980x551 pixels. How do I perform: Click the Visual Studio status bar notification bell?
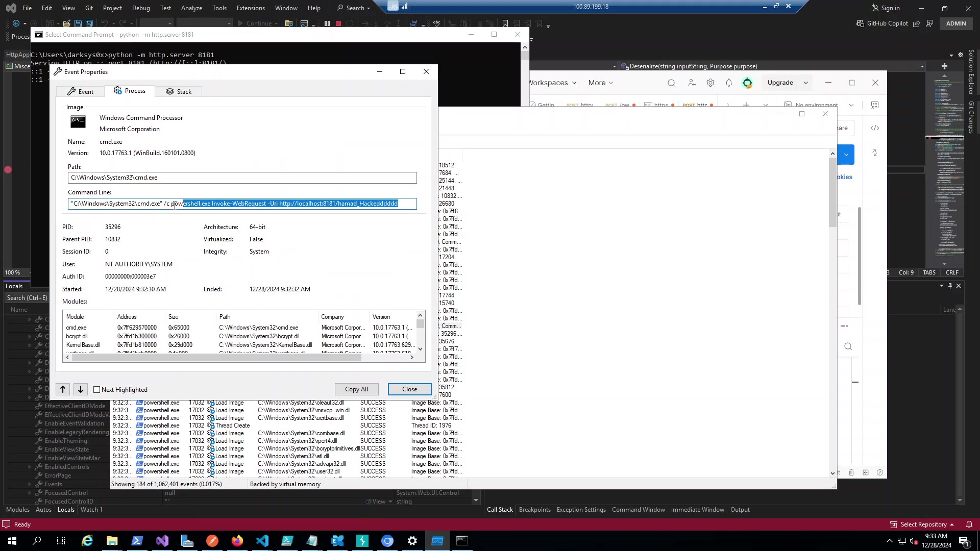pyautogui.click(x=969, y=524)
